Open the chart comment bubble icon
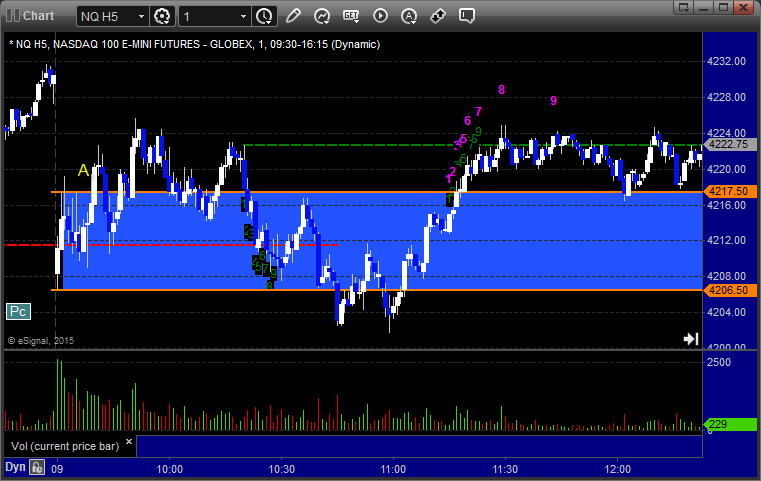Image resolution: width=761 pixels, height=481 pixels. 466,16
